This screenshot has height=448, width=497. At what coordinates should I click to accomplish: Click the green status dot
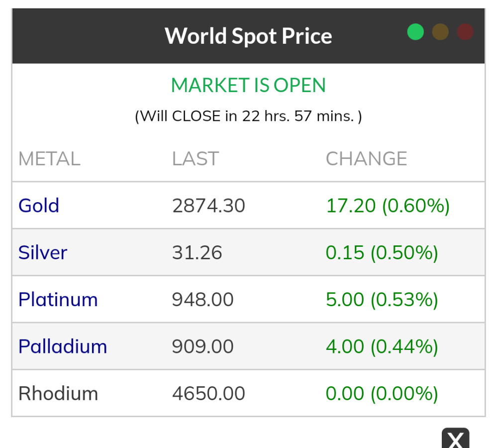415,32
